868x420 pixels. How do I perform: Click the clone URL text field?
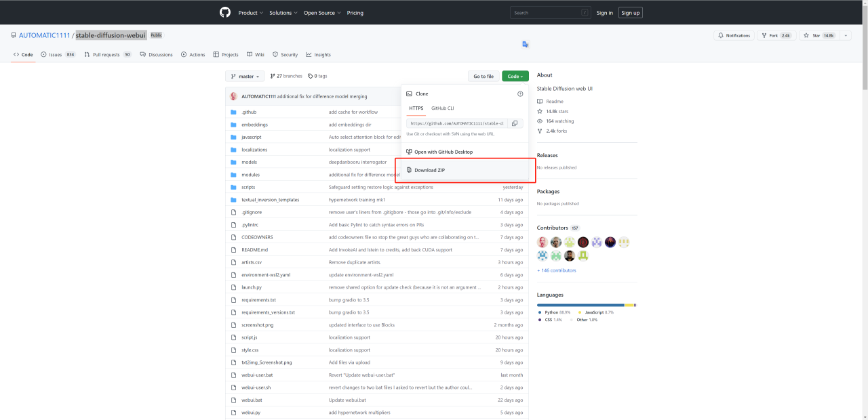click(457, 123)
